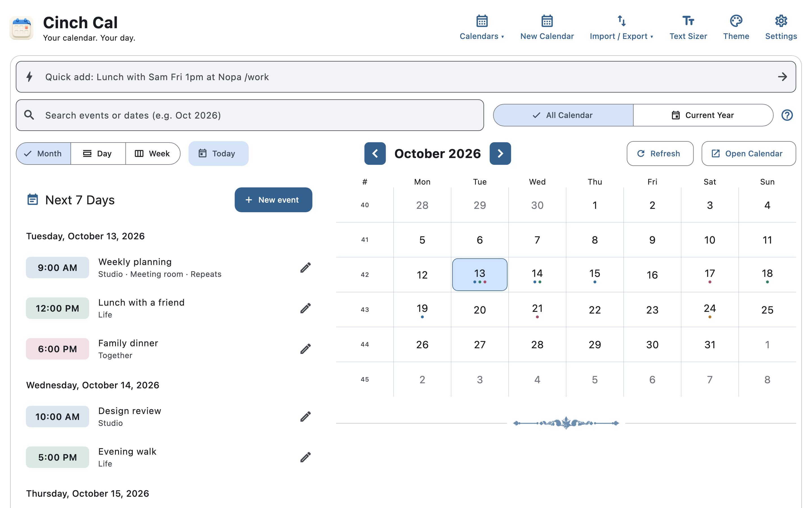The height and width of the screenshot is (508, 812).
Task: Click the search magnifier icon
Action: (x=29, y=115)
